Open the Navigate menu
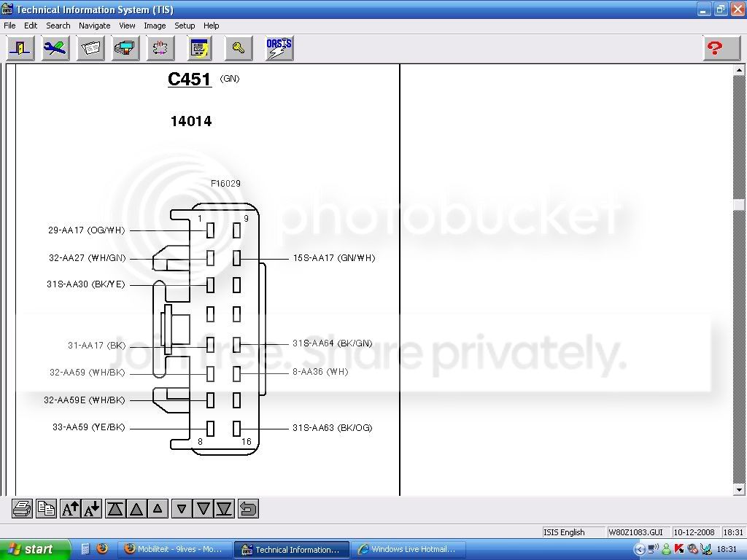Image resolution: width=747 pixels, height=560 pixels. pos(94,26)
